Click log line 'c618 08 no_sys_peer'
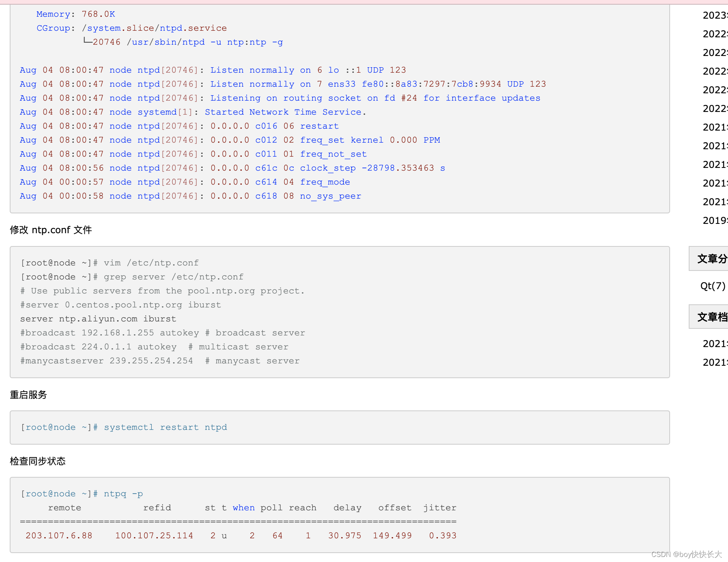The height and width of the screenshot is (562, 728). [x=191, y=196]
